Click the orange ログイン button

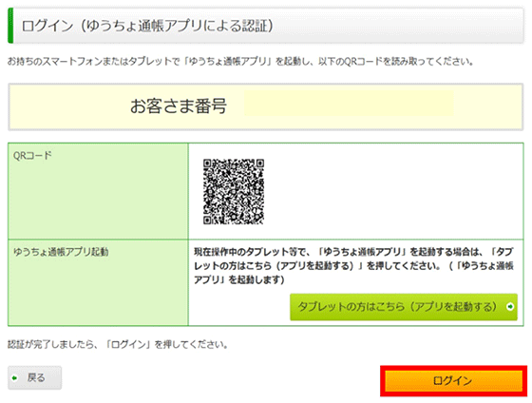(x=453, y=380)
